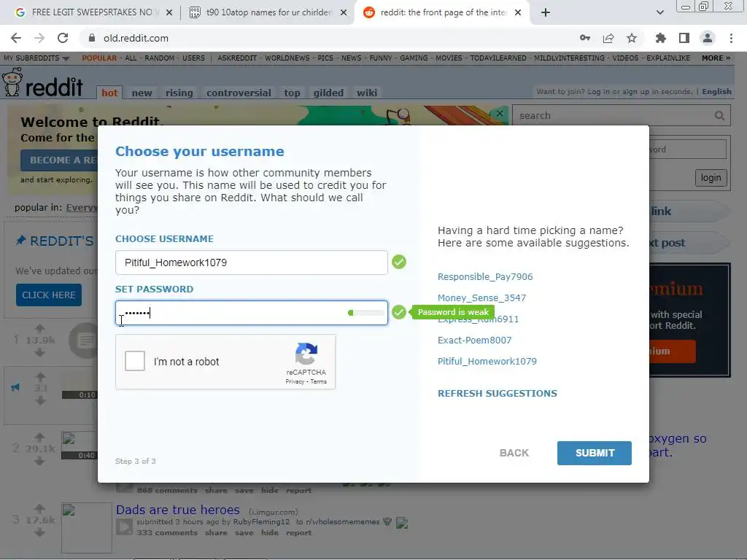The width and height of the screenshot is (747, 560).
Task: Close the FREE LEGIT SWEEPSRTAKES tab
Action: pos(169,12)
